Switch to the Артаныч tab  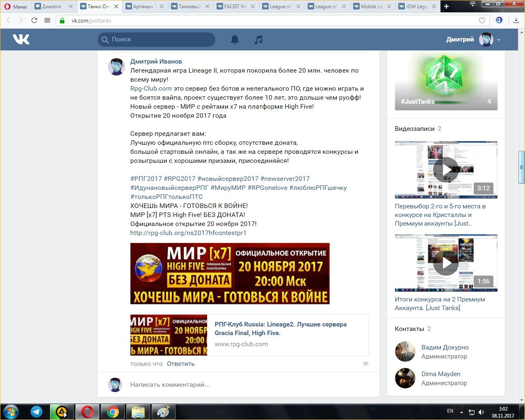142,6
